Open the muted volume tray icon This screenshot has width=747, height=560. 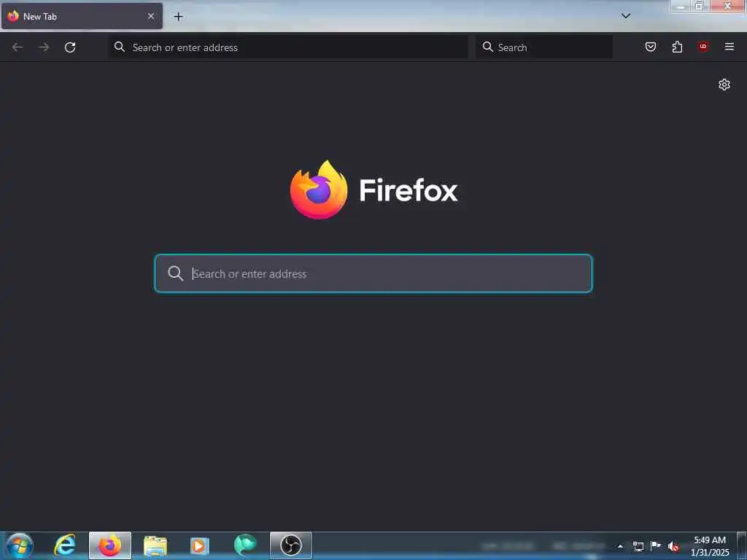click(x=673, y=547)
